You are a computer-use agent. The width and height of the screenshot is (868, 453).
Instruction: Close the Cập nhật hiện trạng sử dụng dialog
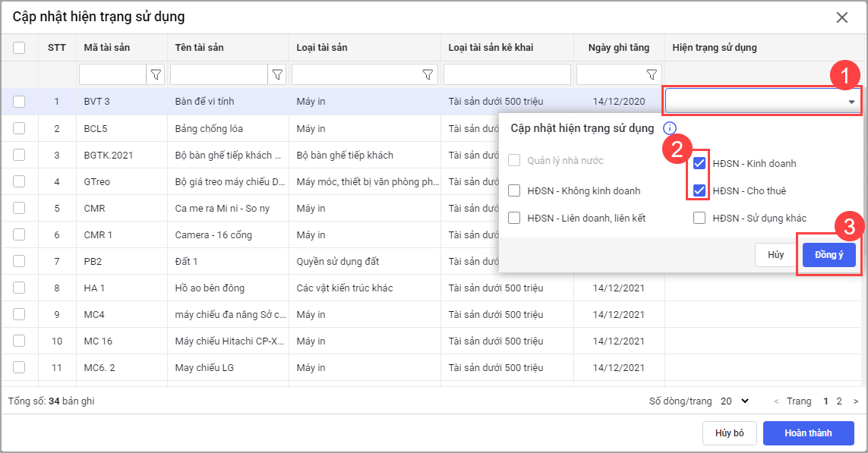pos(841,17)
